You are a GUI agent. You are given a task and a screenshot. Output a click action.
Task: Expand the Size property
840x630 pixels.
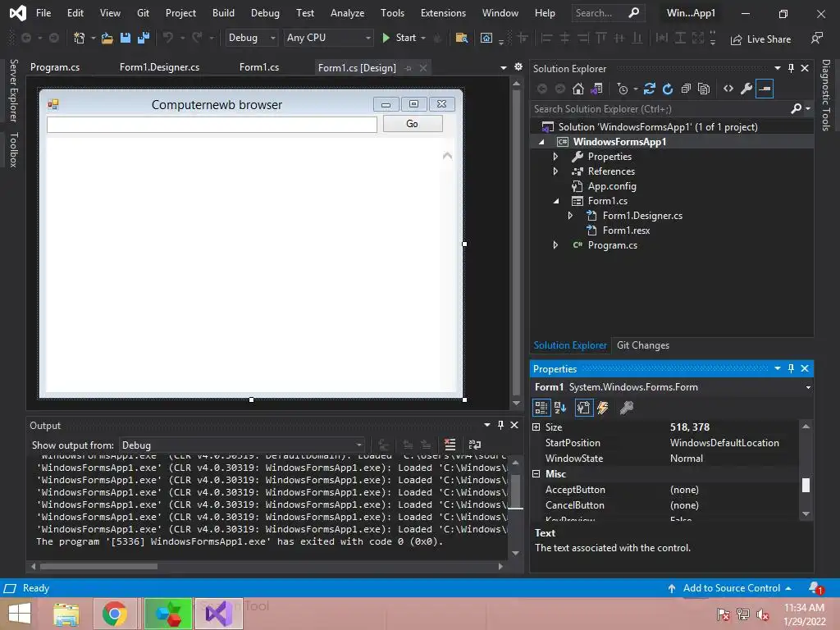pyautogui.click(x=536, y=427)
